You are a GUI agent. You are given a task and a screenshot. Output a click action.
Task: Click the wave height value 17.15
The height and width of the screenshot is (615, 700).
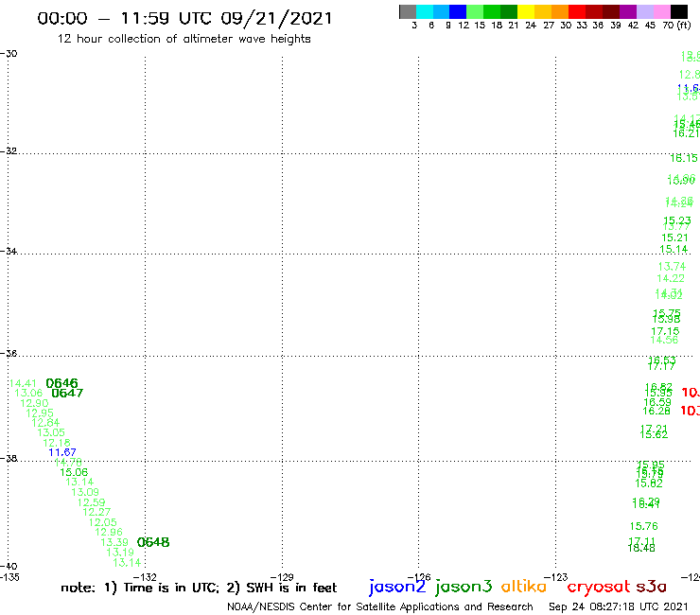pyautogui.click(x=665, y=331)
